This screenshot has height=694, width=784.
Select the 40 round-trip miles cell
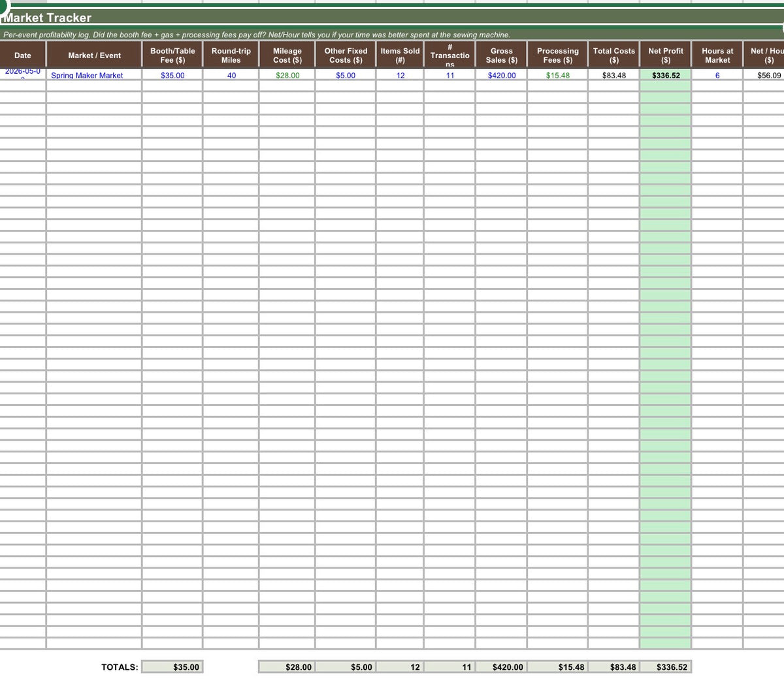(231, 75)
